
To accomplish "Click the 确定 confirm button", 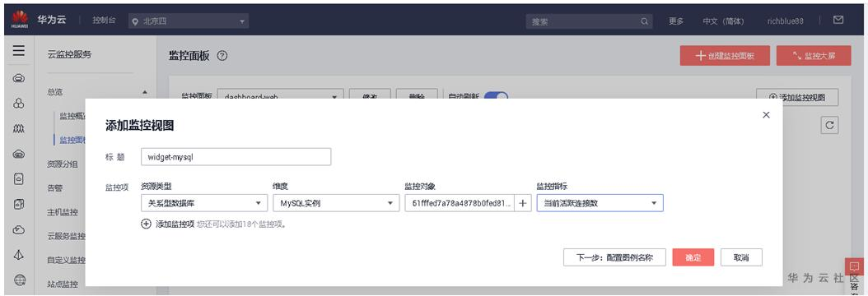I will (x=693, y=257).
